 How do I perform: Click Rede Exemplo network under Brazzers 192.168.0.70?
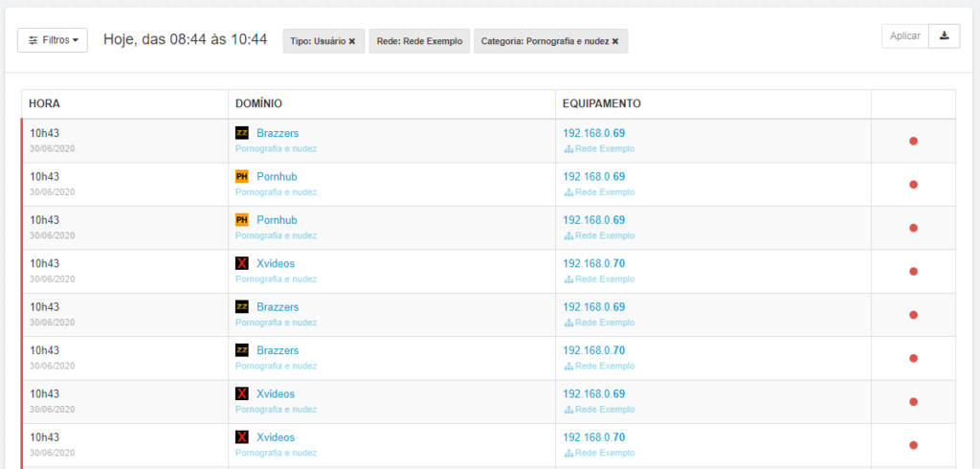point(605,366)
